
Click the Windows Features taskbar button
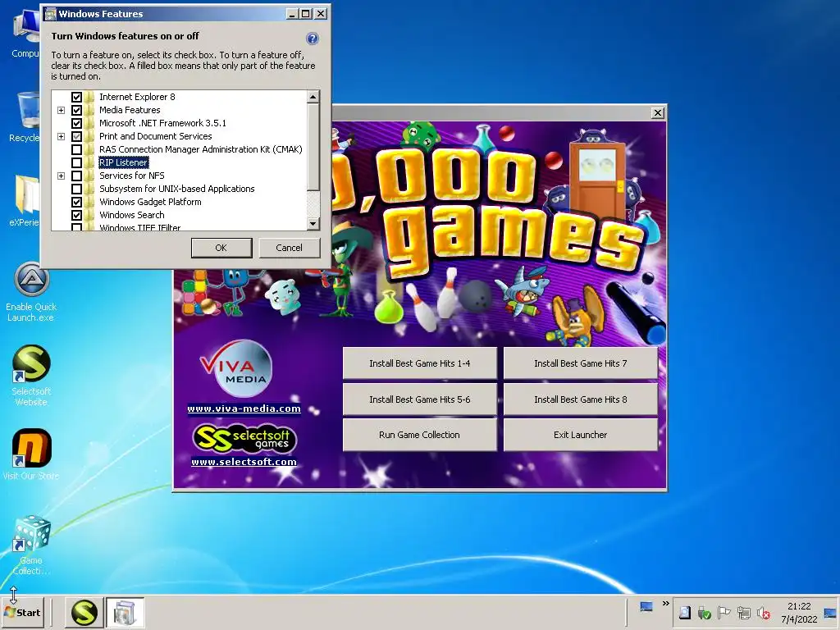pyautogui.click(x=125, y=612)
